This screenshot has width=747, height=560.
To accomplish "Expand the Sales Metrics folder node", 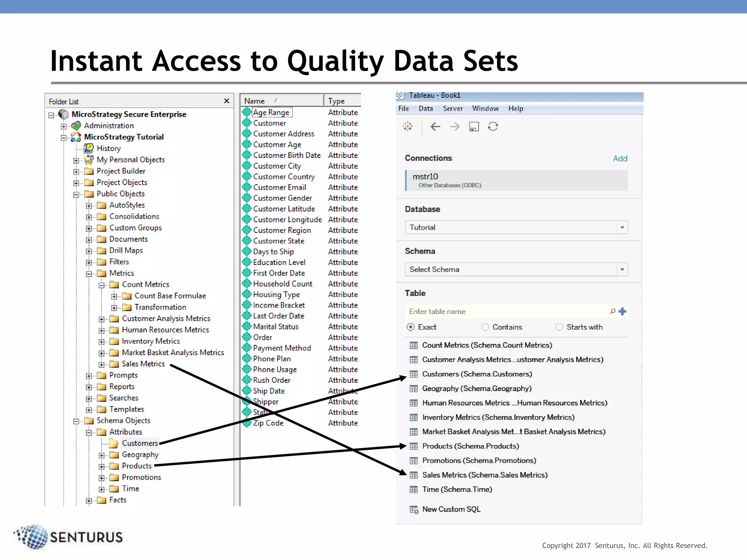I will click(102, 365).
